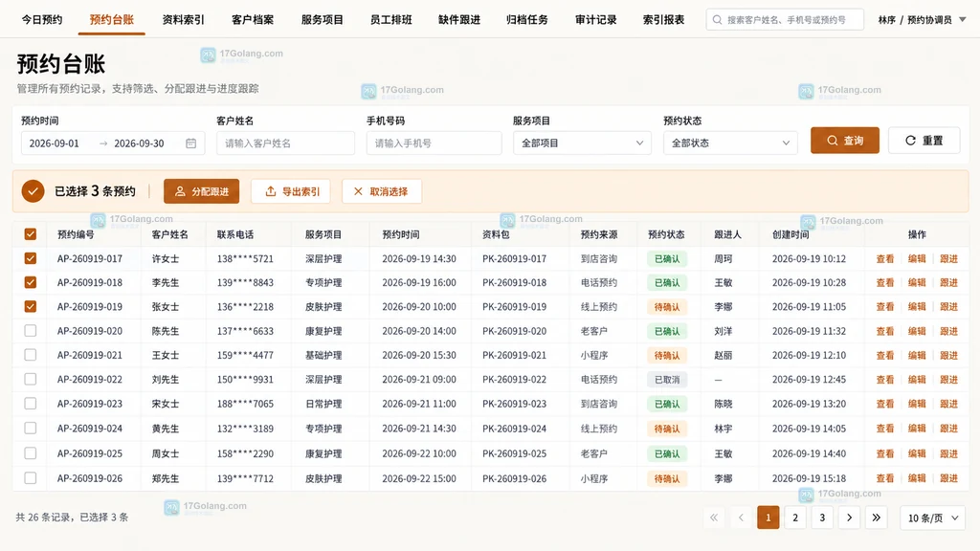
Task: Click 预约时间 column header
Action: pos(401,234)
